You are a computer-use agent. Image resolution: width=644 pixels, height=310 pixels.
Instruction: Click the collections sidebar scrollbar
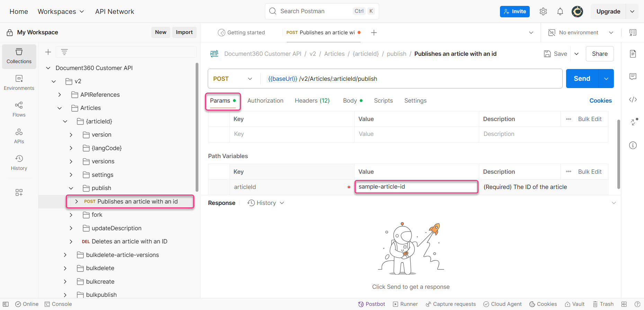(197, 127)
